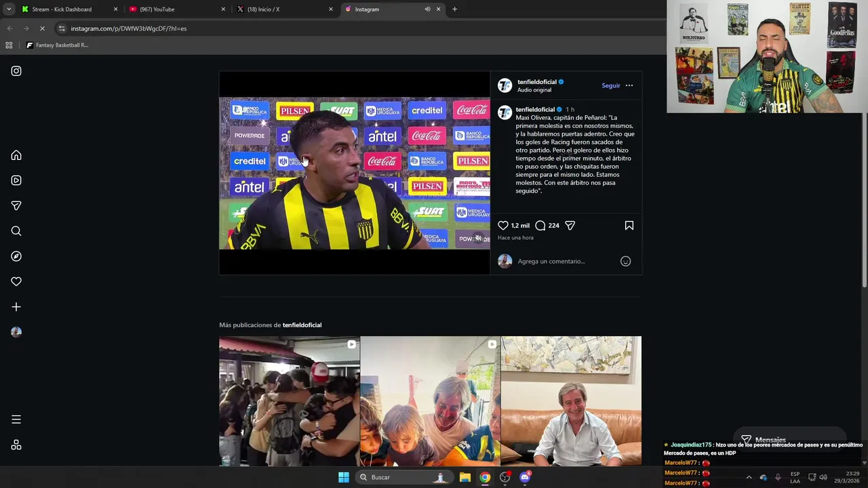Image resolution: width=868 pixels, height=488 pixels.
Task: Open hamburger More menu in sidebar
Action: click(16, 420)
